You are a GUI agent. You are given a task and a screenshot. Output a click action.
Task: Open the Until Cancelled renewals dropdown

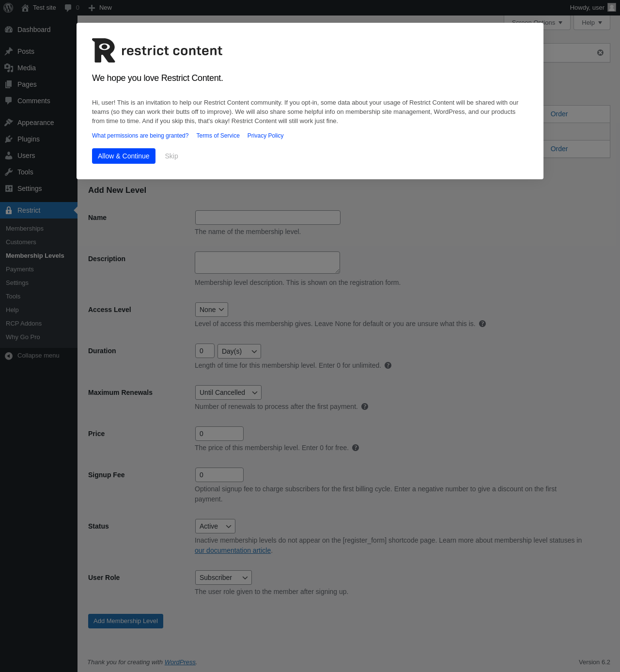tap(228, 392)
